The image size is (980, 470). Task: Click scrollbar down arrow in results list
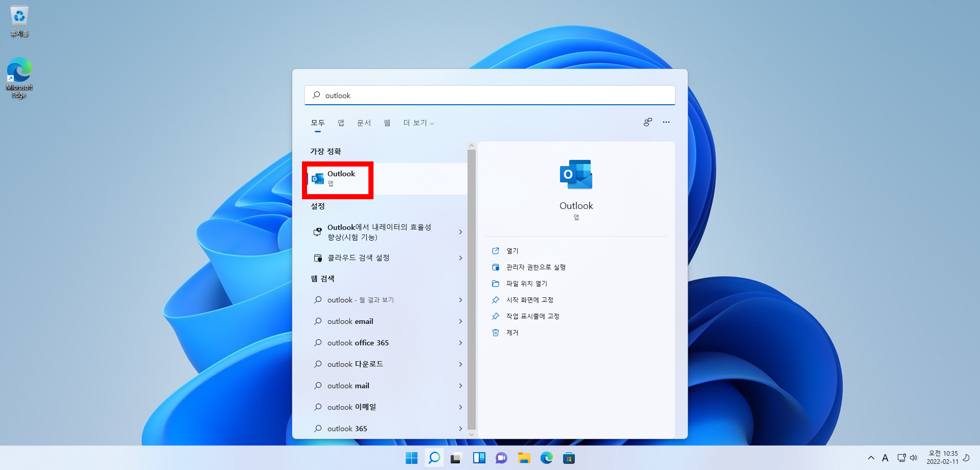[472, 434]
